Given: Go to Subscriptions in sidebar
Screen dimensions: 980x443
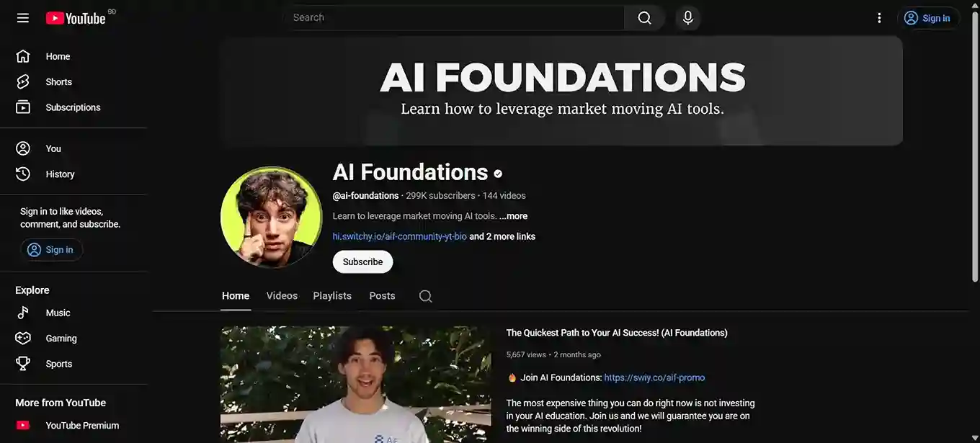Looking at the screenshot, I should coord(73,107).
